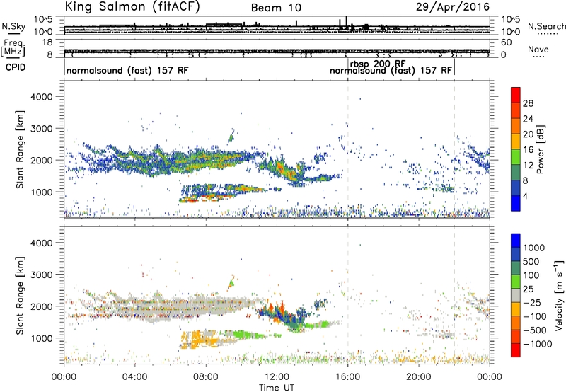Viewport: 566px width, 392px height.
Task: Click the dashed 16:00 marker line in the power panel
Action: point(348,149)
